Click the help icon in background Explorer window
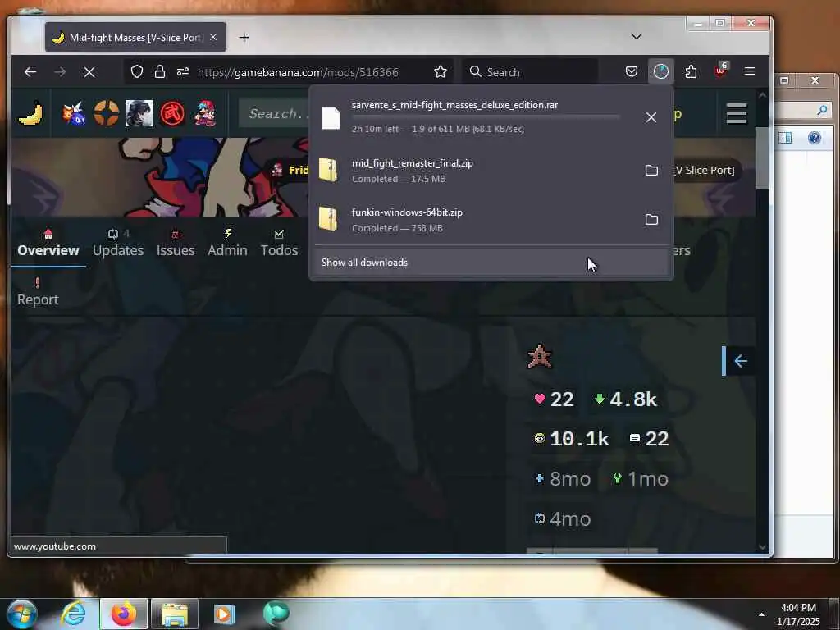Image resolution: width=840 pixels, height=630 pixels. point(815,138)
